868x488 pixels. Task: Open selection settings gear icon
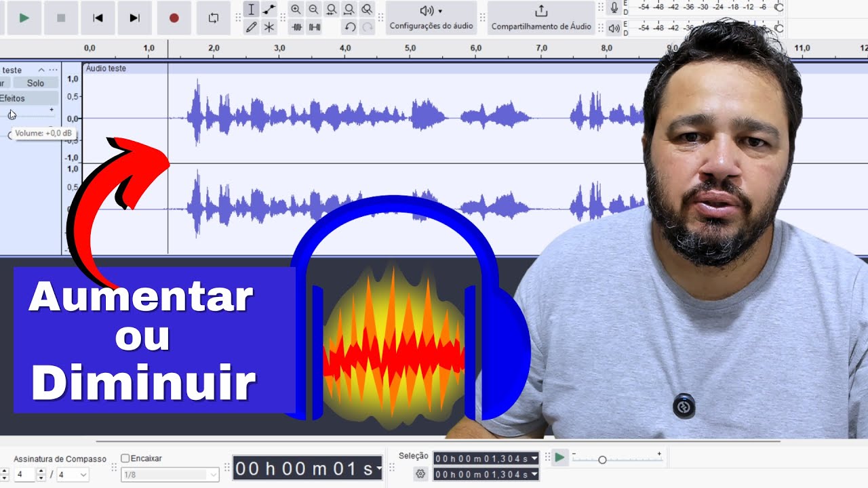420,474
